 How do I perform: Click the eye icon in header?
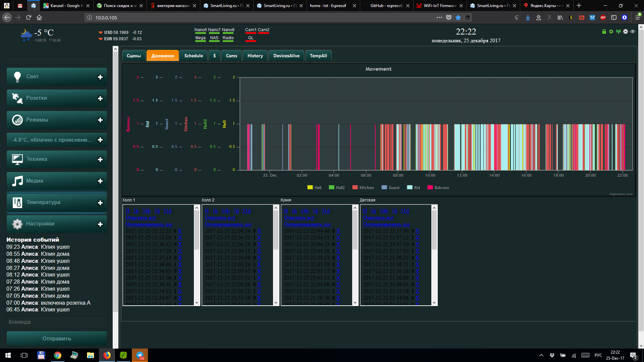pyautogui.click(x=633, y=32)
